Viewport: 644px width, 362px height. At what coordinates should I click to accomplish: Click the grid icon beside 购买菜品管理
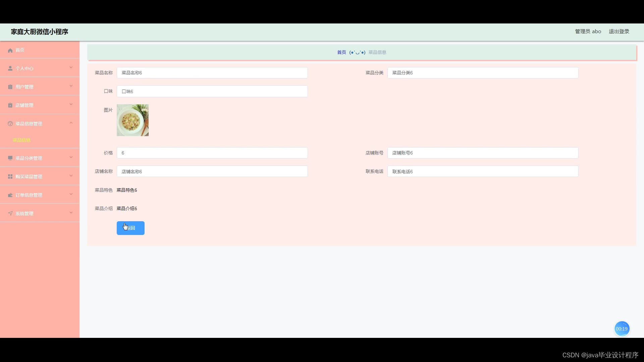10,177
